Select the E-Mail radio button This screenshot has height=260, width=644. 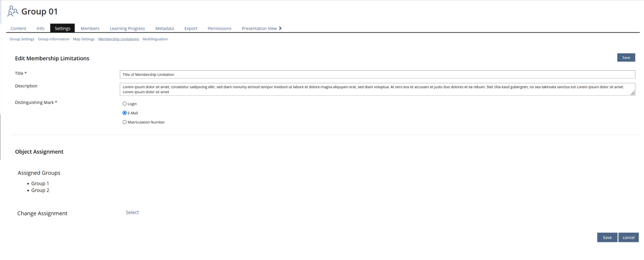pos(125,113)
